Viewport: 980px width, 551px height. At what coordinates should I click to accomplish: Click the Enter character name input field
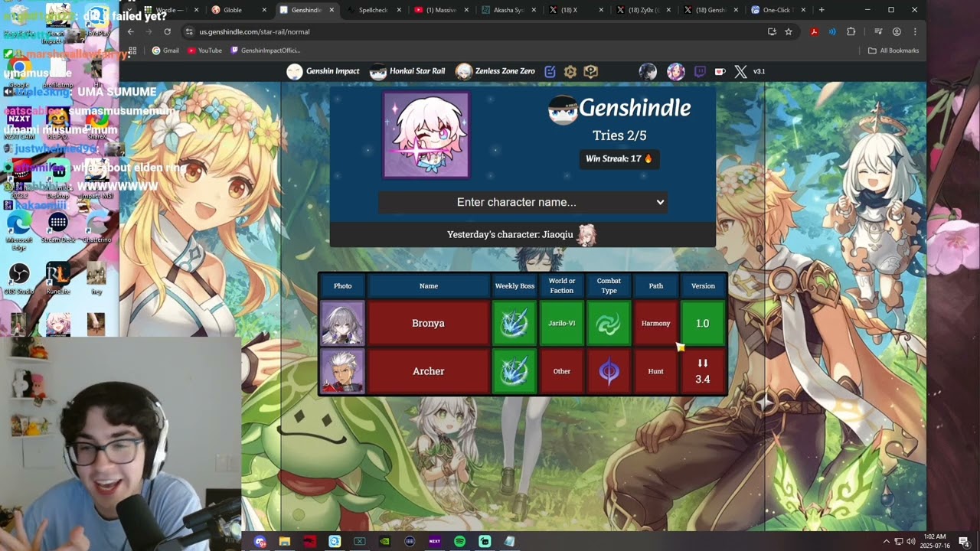point(523,202)
